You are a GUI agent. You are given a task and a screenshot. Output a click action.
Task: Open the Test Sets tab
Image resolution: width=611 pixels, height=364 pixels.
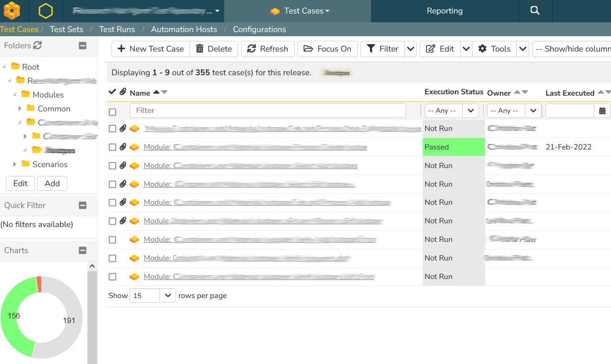[66, 29]
